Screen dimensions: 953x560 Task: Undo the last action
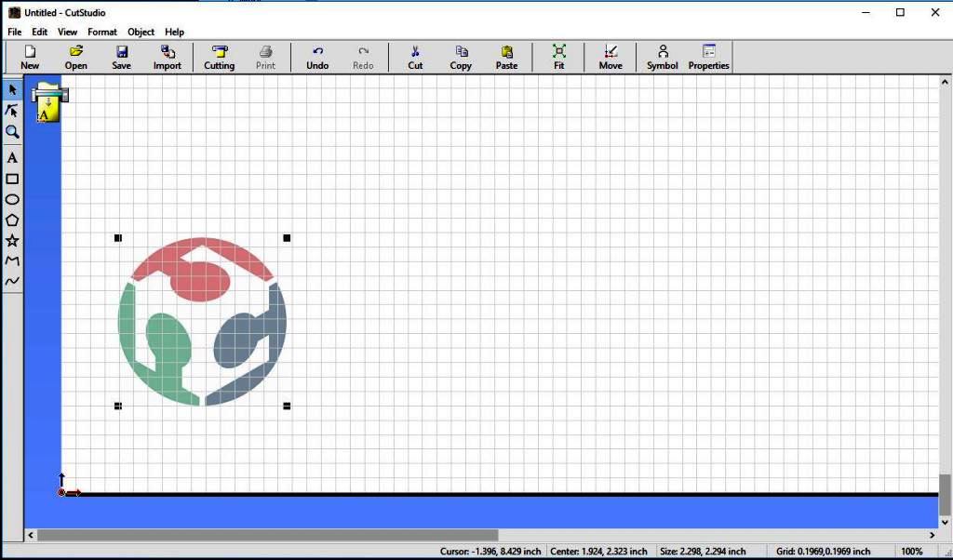point(317,58)
